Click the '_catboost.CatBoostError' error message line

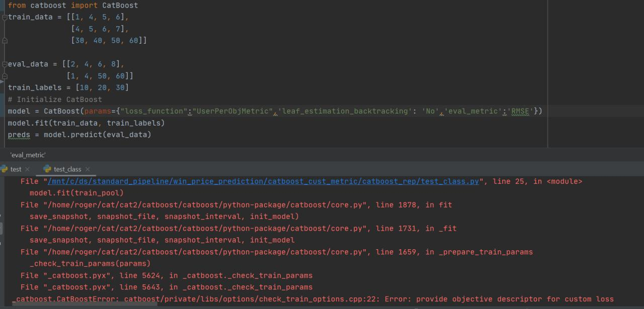pyautogui.click(x=313, y=299)
